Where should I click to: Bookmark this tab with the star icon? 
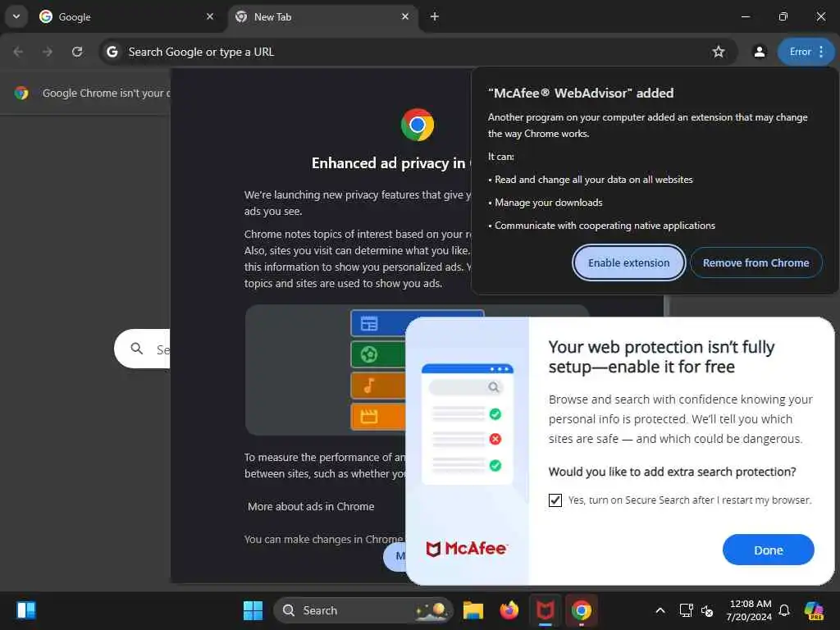[x=719, y=52]
